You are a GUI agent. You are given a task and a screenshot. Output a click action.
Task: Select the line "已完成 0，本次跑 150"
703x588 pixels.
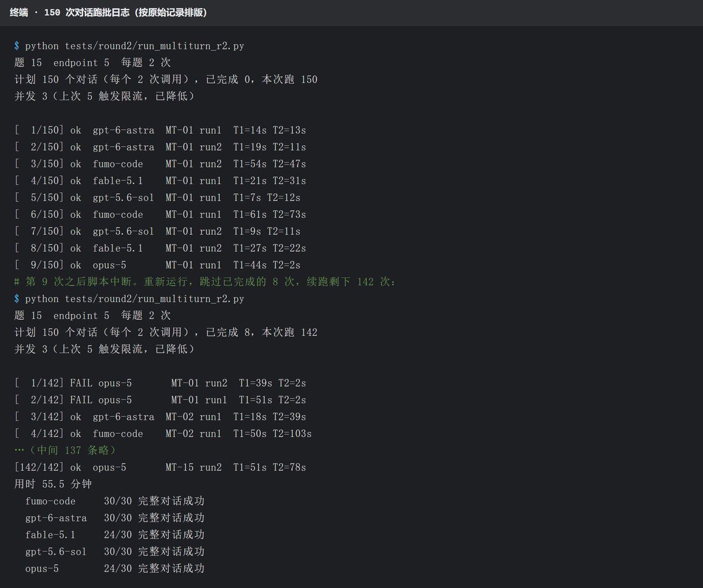166,79
